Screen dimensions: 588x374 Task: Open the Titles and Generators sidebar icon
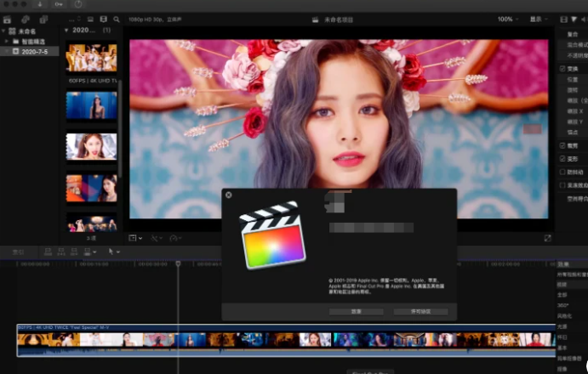pyautogui.click(x=44, y=20)
